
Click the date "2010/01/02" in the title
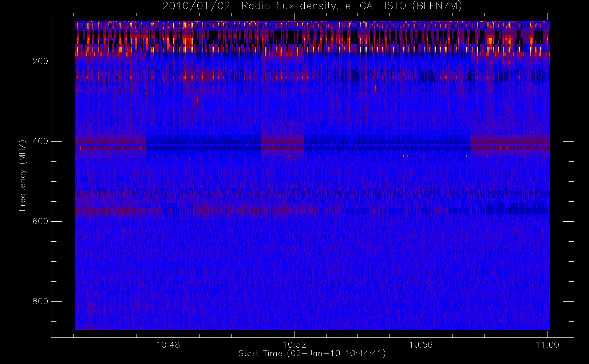(x=196, y=6)
